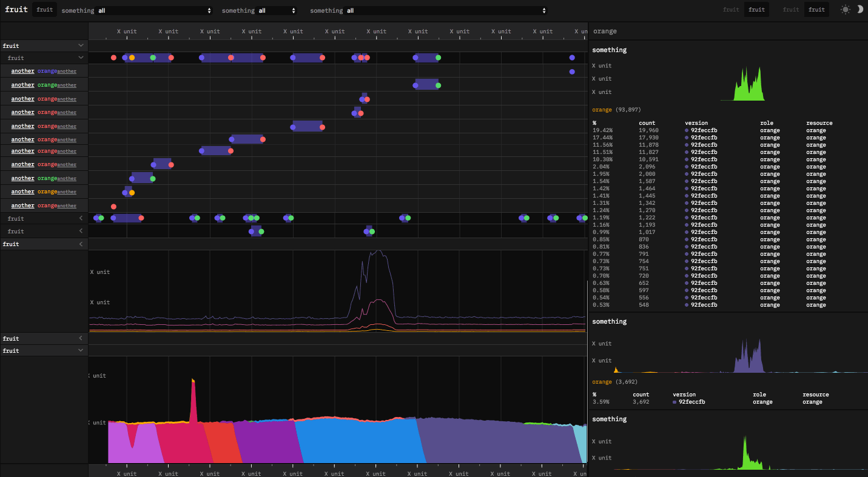This screenshot has width=868, height=477.
Task: Open the middle 'something' dropdown set to all
Action: 277,10
